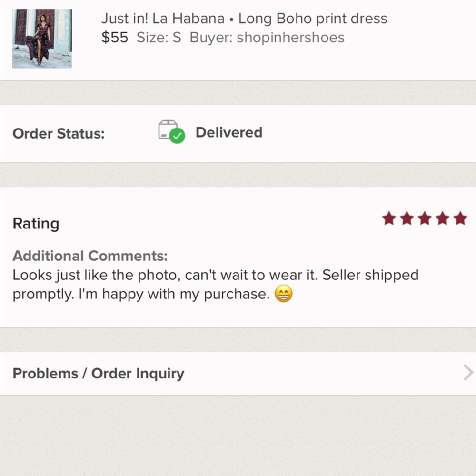Click the Rating label
Viewport: 476px width, 476px height.
point(36,224)
